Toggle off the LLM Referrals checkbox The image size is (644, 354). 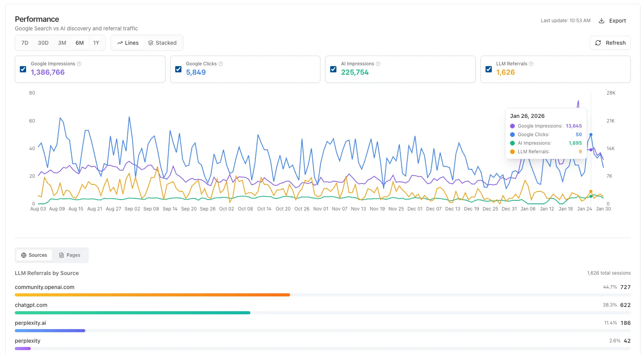click(489, 69)
